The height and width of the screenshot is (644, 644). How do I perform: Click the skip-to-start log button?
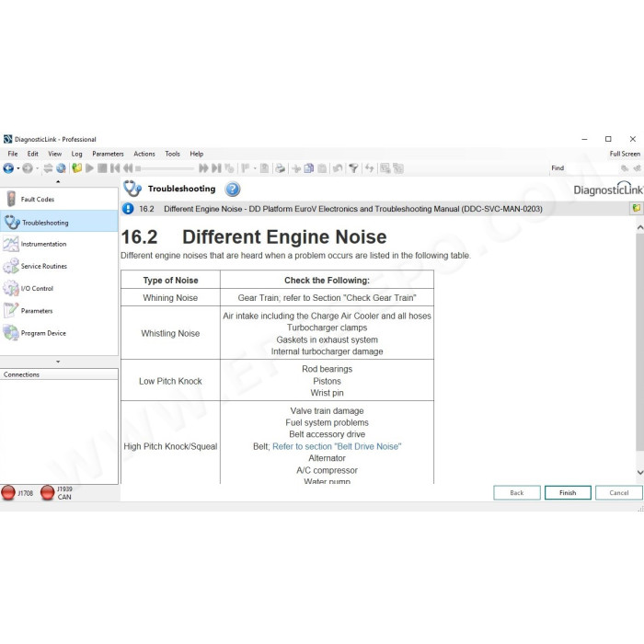(115, 168)
